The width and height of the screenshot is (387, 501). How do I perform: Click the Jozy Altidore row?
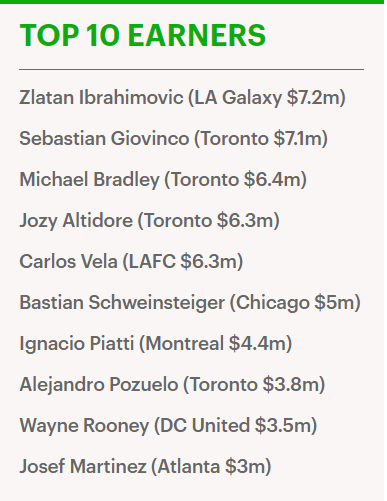149,221
